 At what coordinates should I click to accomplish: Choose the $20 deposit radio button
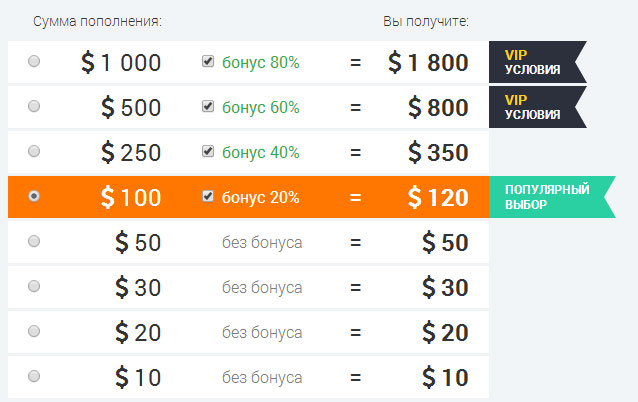pyautogui.click(x=35, y=332)
